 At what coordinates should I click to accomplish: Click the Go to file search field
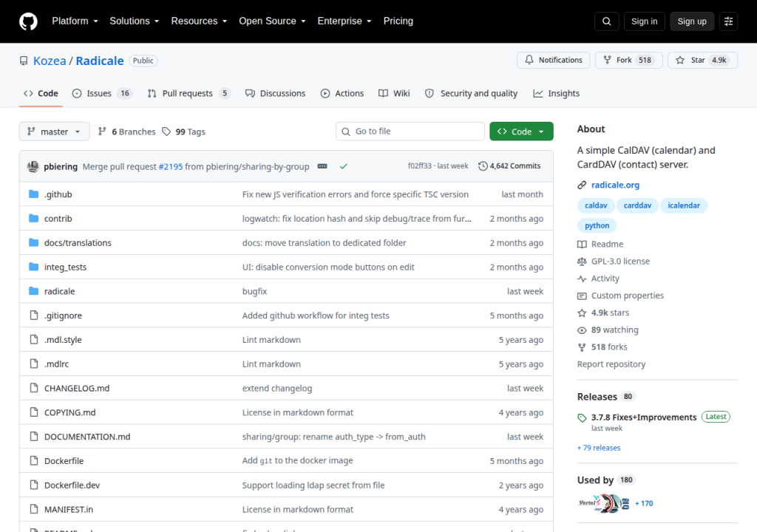click(410, 132)
